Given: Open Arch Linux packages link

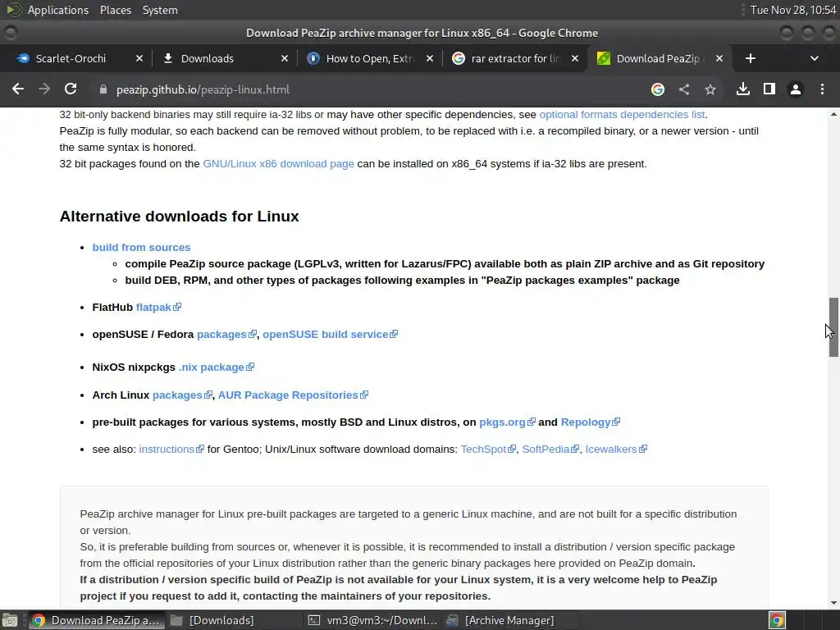Looking at the screenshot, I should [x=182, y=395].
